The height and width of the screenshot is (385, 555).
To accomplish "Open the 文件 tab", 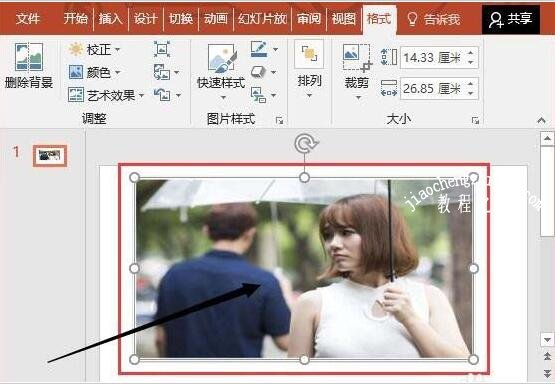I will point(28,19).
